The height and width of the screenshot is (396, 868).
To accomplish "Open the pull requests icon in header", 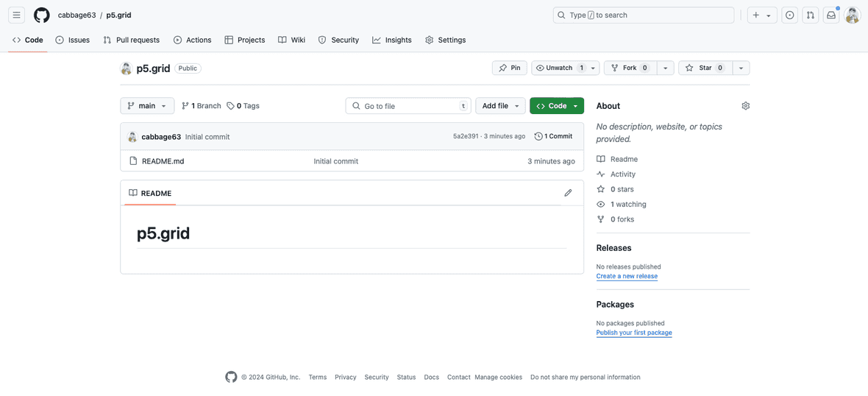I will point(810,15).
